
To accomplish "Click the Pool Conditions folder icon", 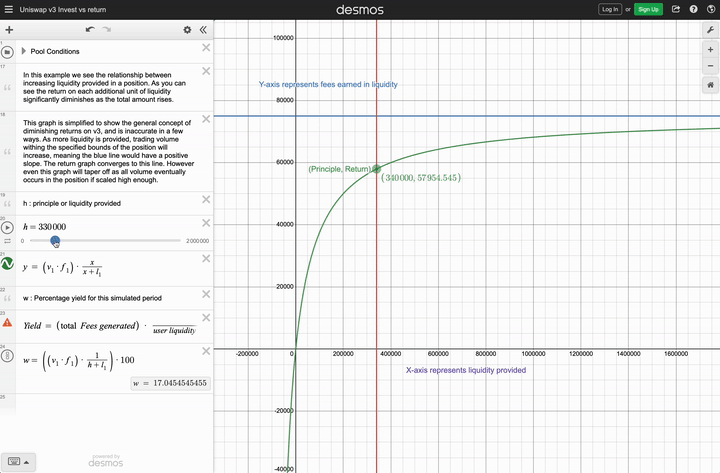I will (7, 52).
